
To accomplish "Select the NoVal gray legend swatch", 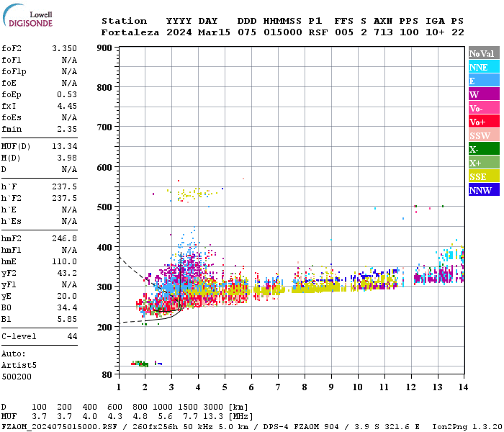I will pyautogui.click(x=484, y=53).
